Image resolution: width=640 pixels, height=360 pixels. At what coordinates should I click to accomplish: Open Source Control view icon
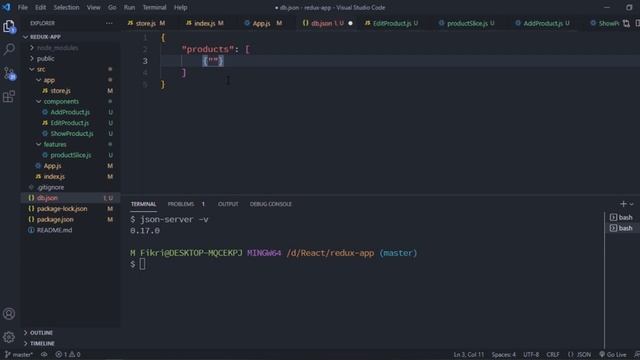click(x=9, y=73)
